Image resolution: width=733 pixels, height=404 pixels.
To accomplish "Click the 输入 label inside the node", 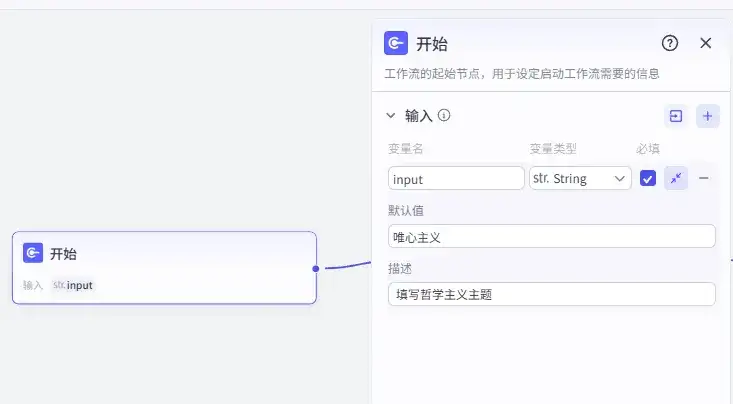I will pos(33,285).
